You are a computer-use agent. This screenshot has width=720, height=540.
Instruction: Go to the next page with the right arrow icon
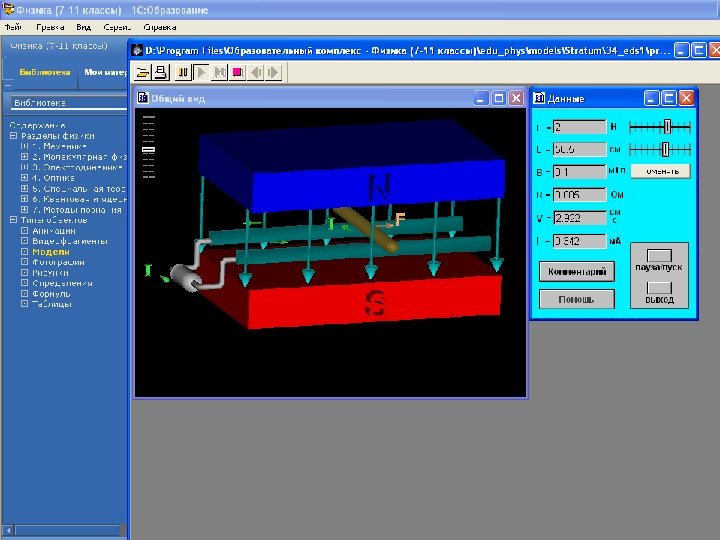click(274, 73)
